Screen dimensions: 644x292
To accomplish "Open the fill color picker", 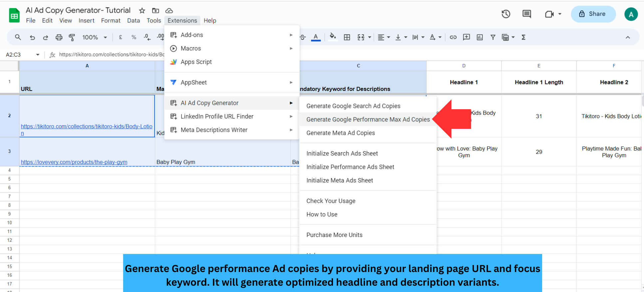I will [333, 37].
